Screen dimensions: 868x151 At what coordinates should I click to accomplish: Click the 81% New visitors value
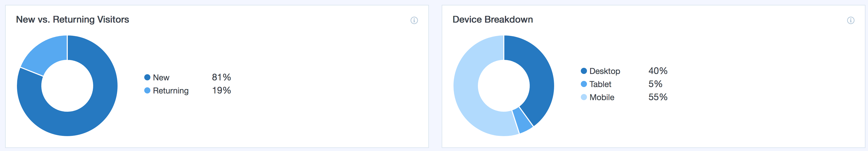(x=221, y=77)
